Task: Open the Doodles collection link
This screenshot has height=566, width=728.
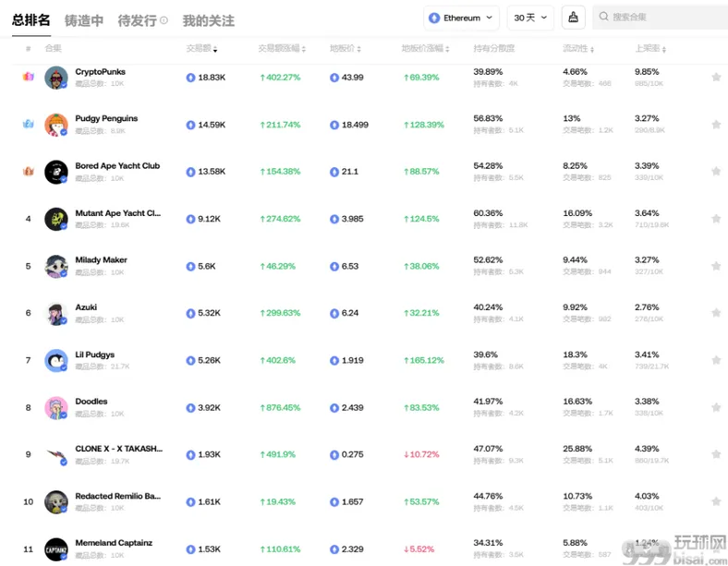Action: point(91,402)
